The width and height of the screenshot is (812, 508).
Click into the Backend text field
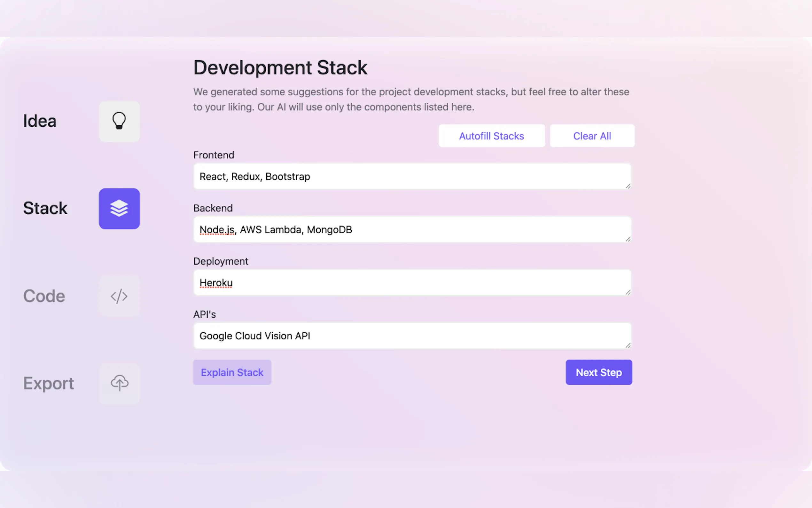tap(412, 229)
